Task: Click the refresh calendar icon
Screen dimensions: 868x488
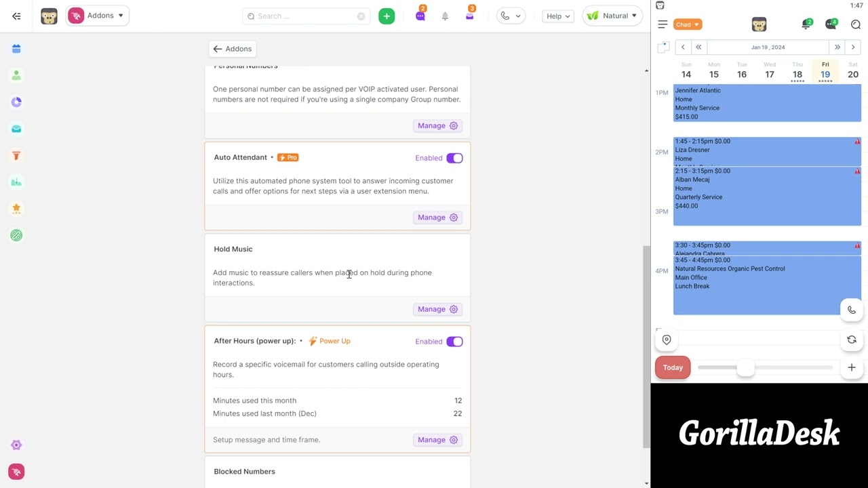Action: [x=852, y=340]
